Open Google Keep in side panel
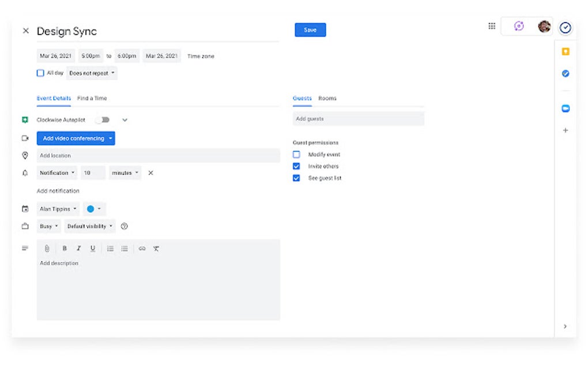 pyautogui.click(x=566, y=51)
